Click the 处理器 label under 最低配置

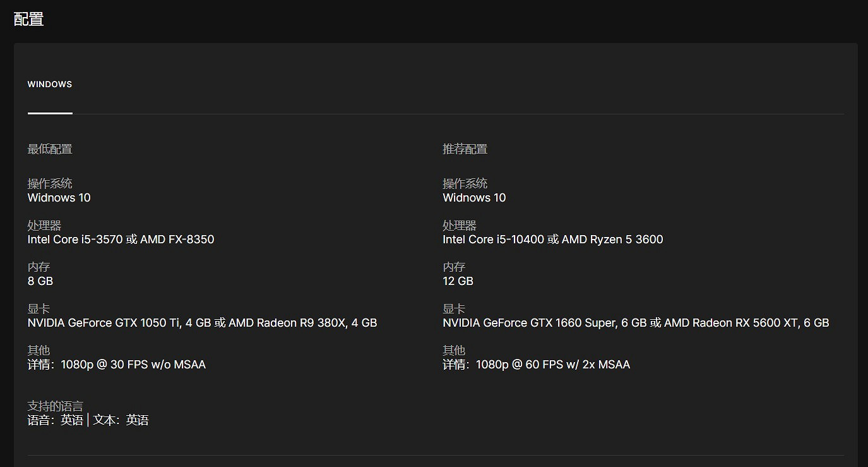(x=44, y=226)
